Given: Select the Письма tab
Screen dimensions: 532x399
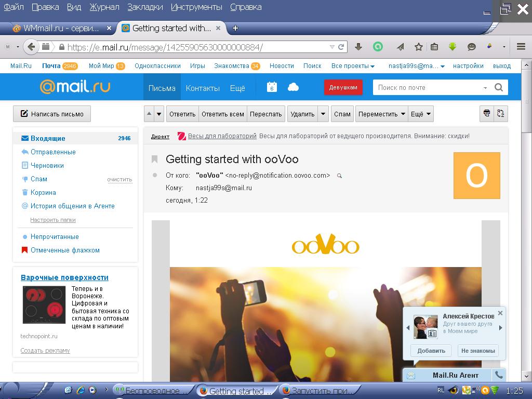Looking at the screenshot, I should 162,87.
